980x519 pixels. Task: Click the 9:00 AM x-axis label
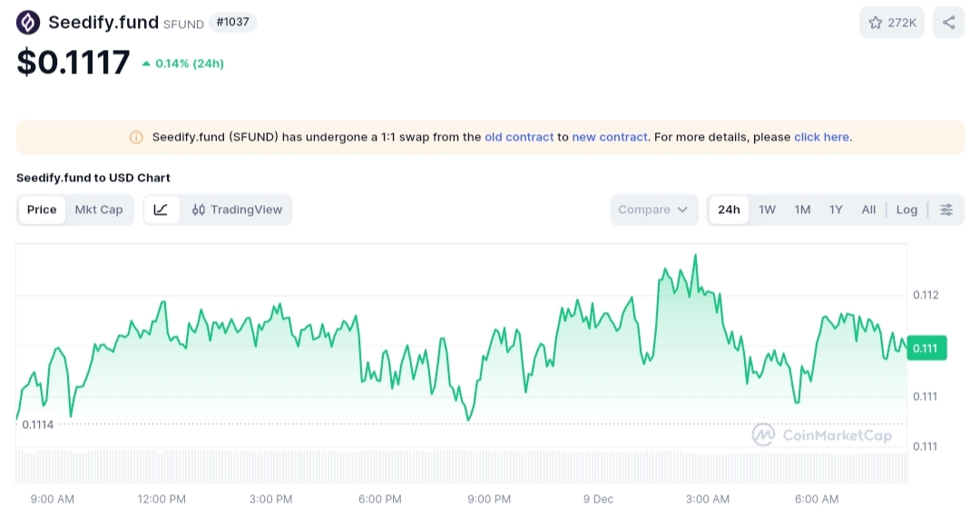53,499
